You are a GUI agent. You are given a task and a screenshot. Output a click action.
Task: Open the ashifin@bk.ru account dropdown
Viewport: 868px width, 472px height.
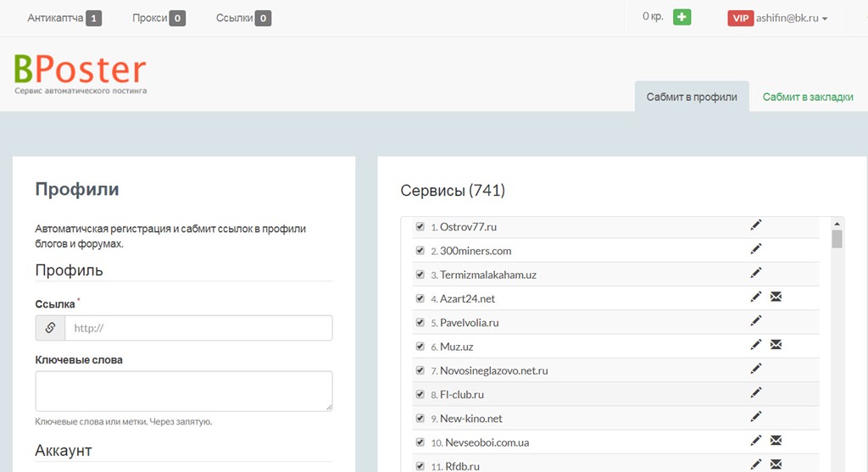[x=777, y=18]
